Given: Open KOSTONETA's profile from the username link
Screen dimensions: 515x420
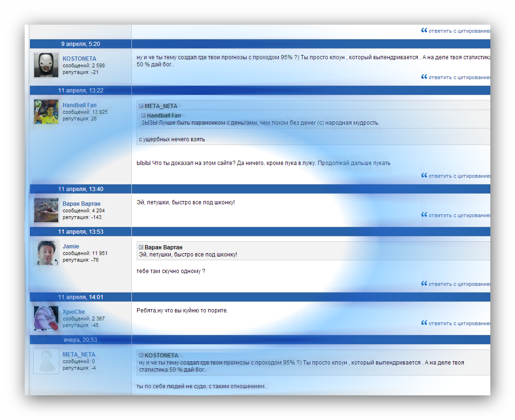Looking at the screenshot, I should click(x=79, y=58).
